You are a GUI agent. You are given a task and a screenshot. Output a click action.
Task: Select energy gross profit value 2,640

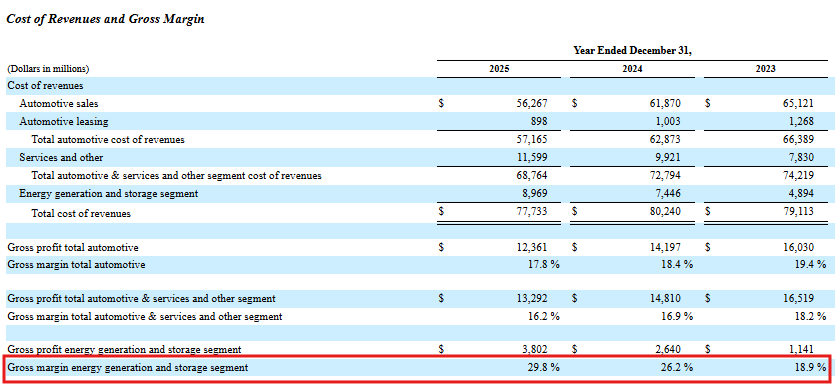668,349
